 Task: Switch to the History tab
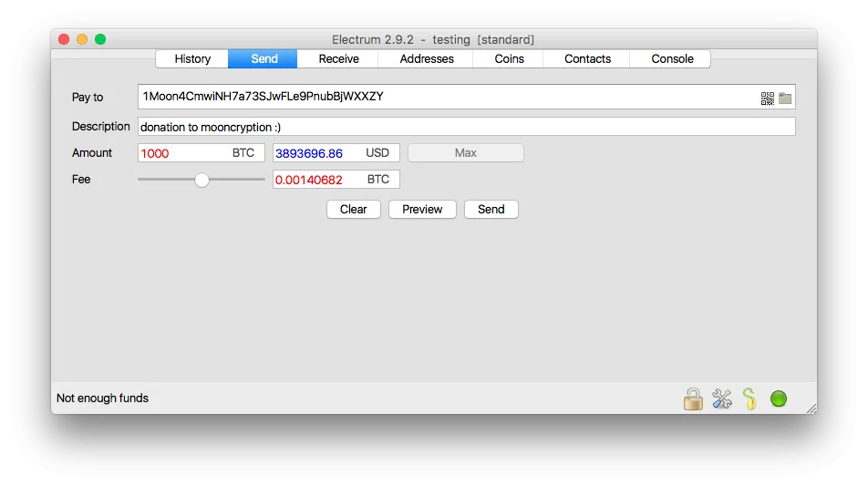[192, 58]
